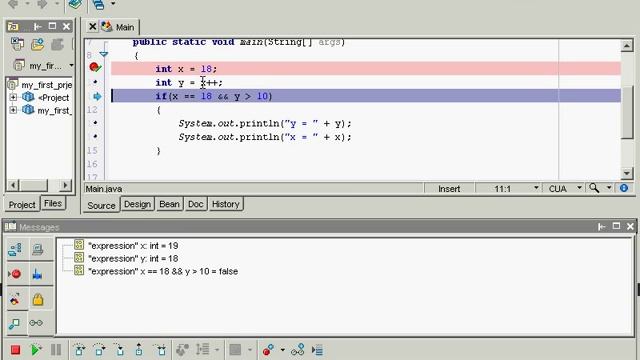The image size is (640, 360).
Task: Select the Project pane tab
Action: tap(22, 204)
